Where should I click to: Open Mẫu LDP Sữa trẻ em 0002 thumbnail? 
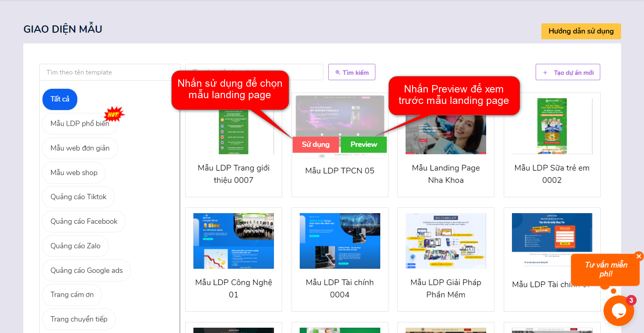[552, 126]
